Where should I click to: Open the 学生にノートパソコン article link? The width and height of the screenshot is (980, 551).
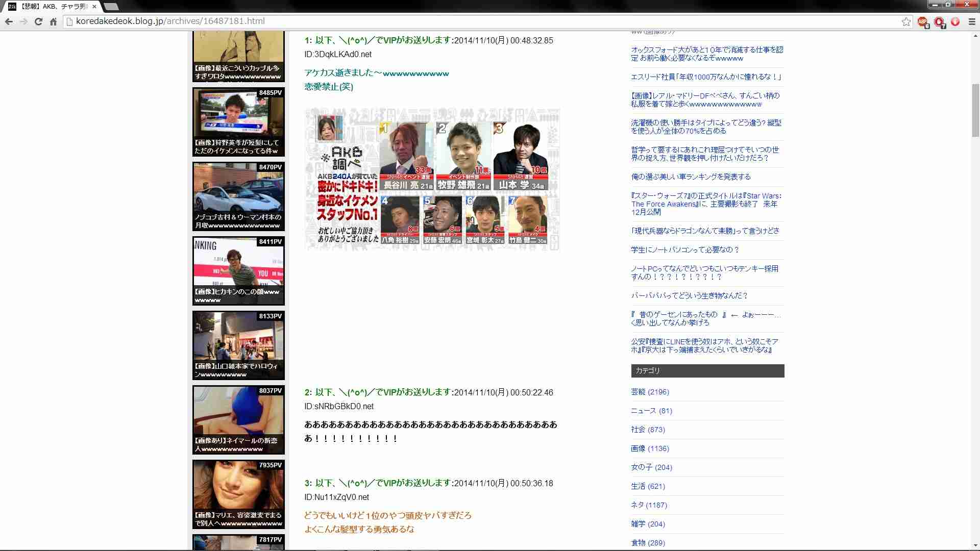(685, 250)
